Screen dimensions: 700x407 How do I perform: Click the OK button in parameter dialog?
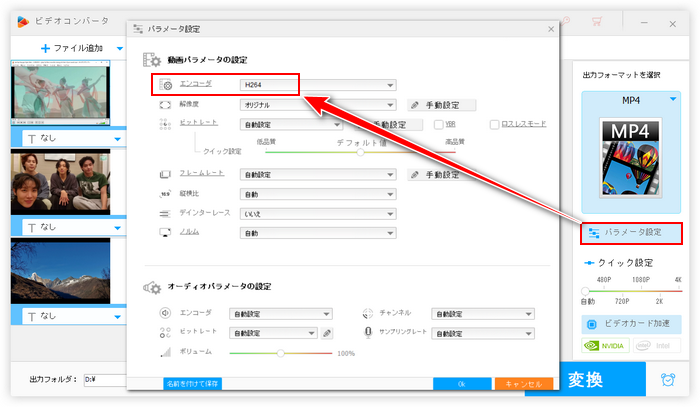462,383
